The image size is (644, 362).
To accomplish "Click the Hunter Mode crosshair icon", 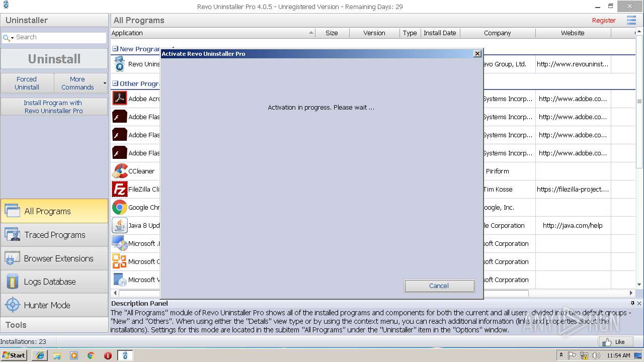I will [x=12, y=305].
